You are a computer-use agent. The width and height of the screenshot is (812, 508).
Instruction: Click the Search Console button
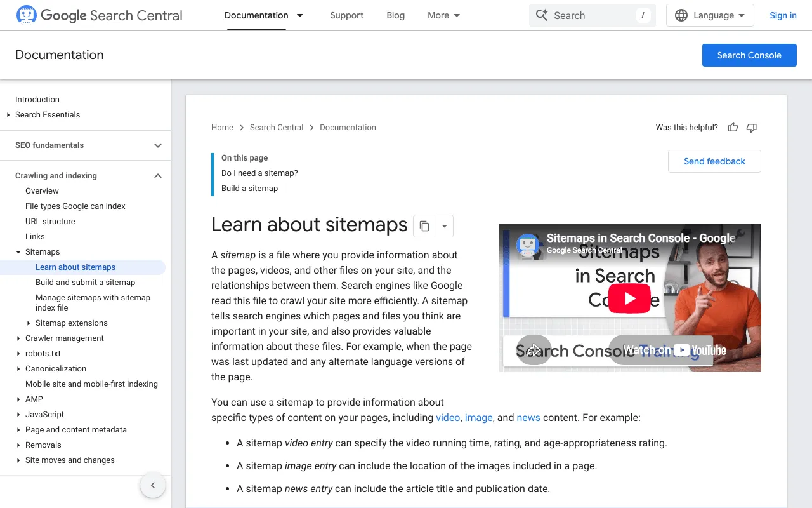click(x=749, y=55)
